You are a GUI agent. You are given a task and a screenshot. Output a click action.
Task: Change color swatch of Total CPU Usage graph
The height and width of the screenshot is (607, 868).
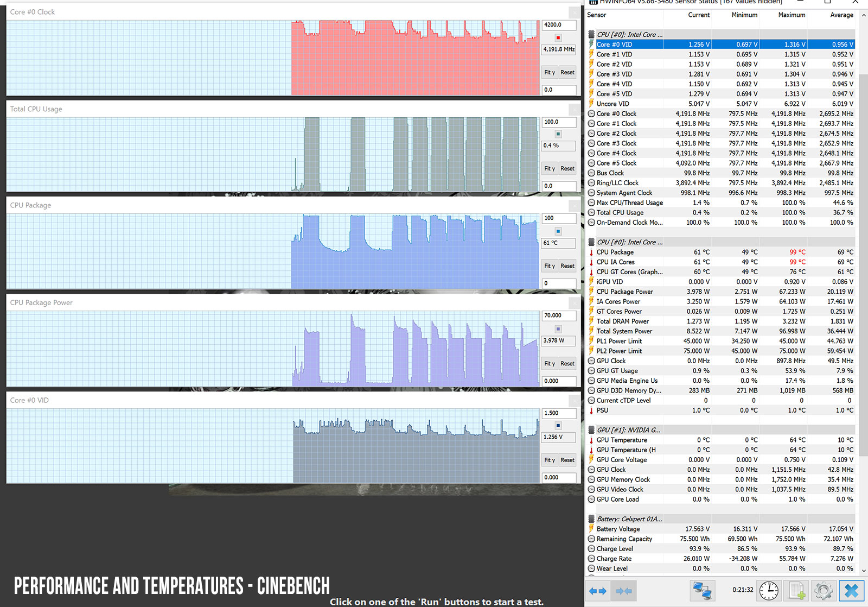[x=558, y=134]
